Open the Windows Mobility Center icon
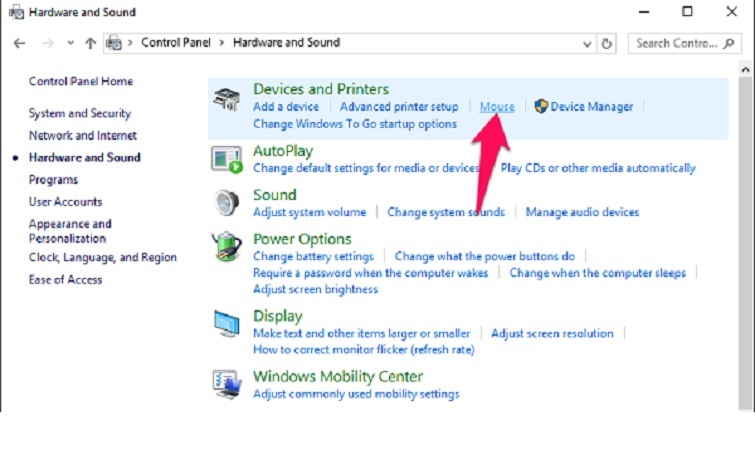This screenshot has width=755, height=450. 226,384
